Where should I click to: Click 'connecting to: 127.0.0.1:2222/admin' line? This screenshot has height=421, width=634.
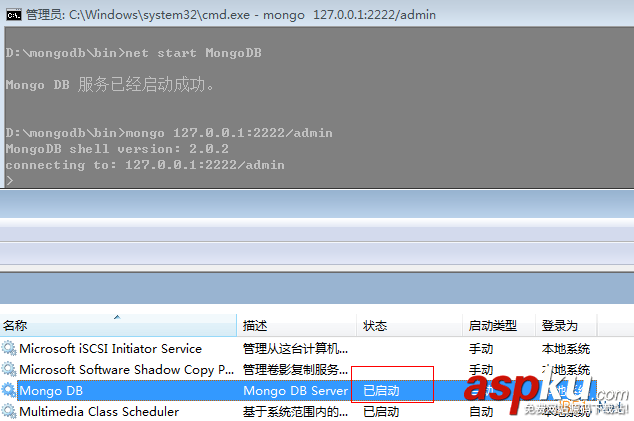click(145, 165)
